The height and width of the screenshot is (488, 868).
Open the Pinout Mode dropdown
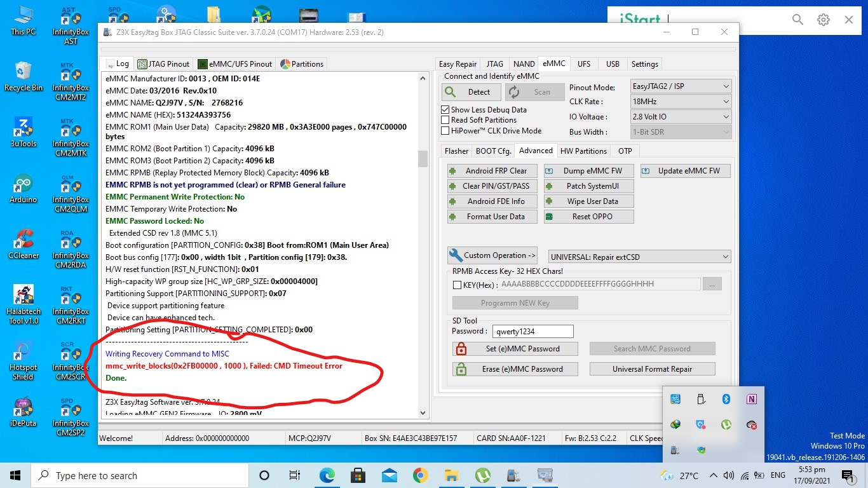[681, 86]
